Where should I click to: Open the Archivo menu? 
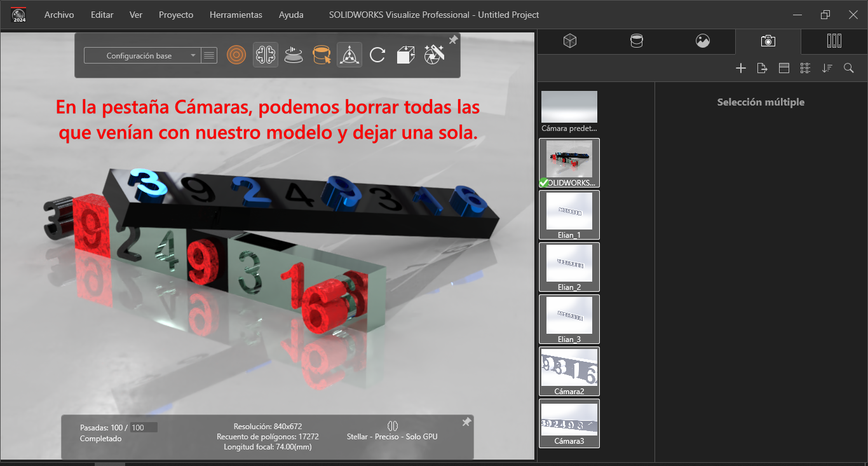point(59,15)
